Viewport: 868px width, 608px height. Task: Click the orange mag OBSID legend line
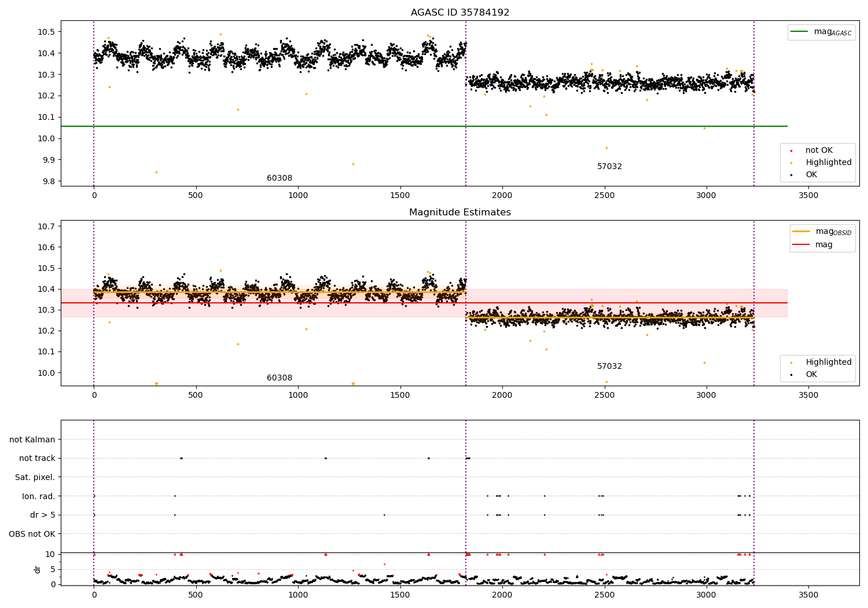click(x=801, y=232)
